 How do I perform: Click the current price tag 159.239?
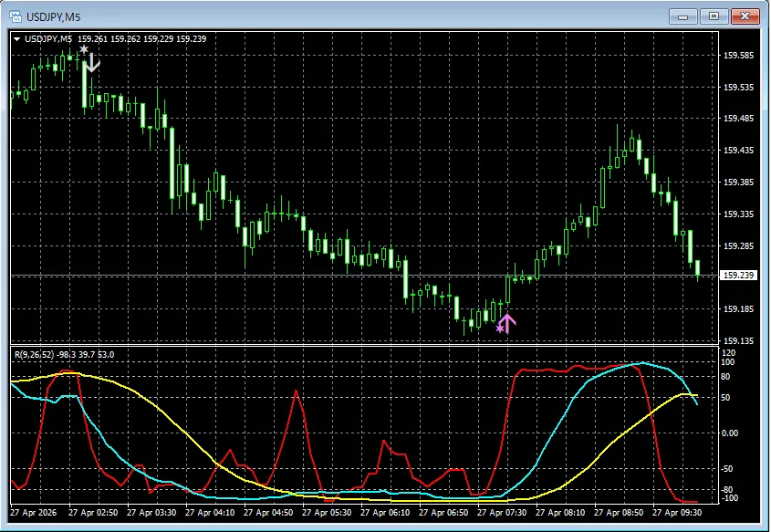[x=739, y=276]
